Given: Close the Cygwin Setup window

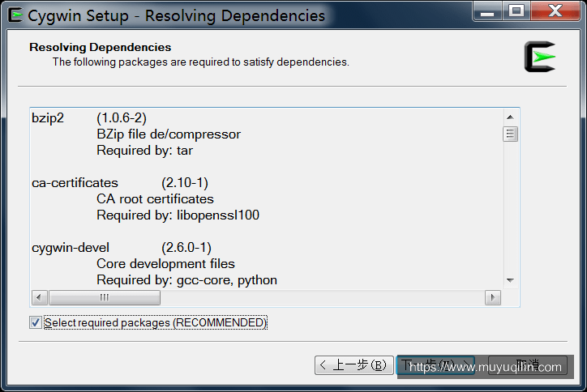Looking at the screenshot, I should pyautogui.click(x=555, y=11).
